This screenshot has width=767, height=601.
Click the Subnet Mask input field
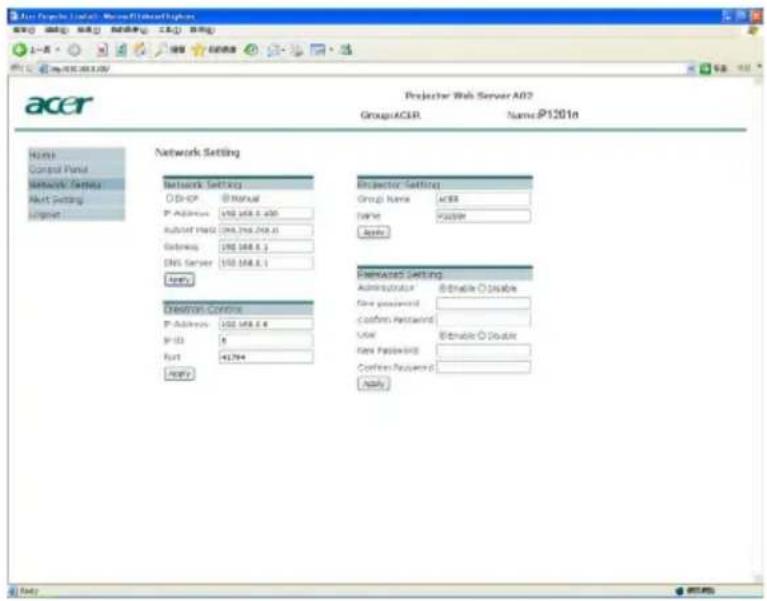tap(266, 230)
